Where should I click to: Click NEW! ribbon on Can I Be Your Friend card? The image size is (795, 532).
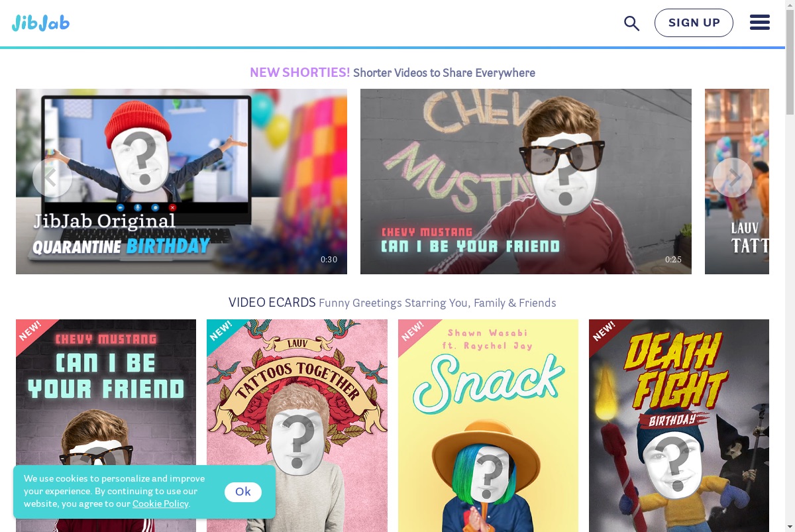coord(31,333)
